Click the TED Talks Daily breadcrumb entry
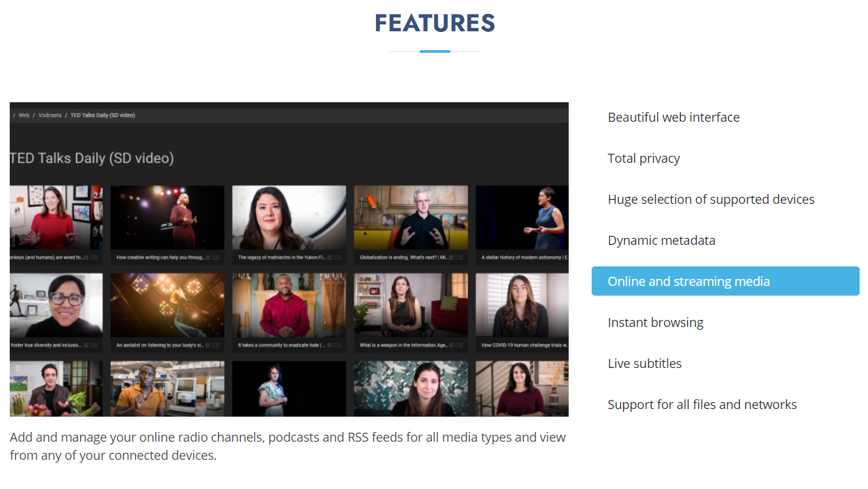The height and width of the screenshot is (489, 868). coord(103,115)
